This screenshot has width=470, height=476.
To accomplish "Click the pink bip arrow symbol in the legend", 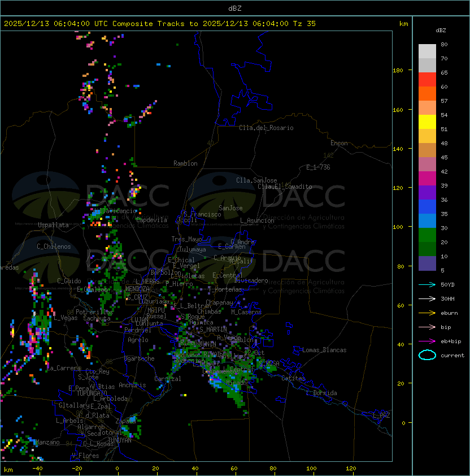I will click(x=427, y=327).
